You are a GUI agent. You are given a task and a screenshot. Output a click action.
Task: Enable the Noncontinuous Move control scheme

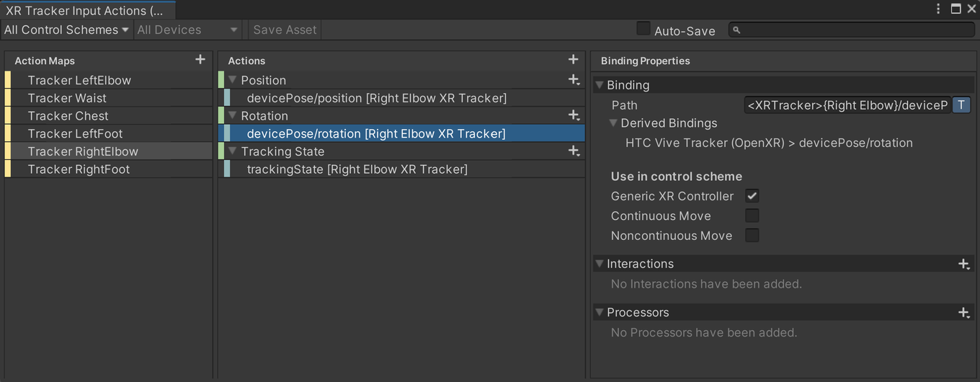point(752,235)
